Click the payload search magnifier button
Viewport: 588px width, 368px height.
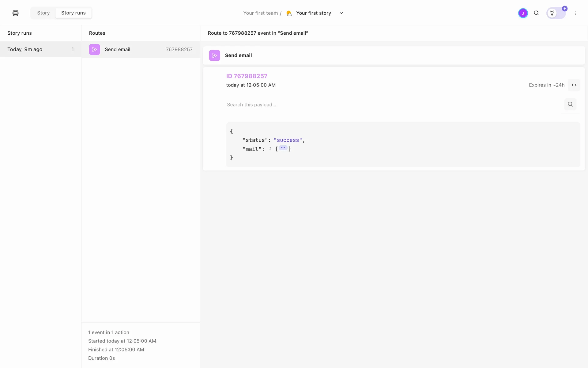click(570, 104)
